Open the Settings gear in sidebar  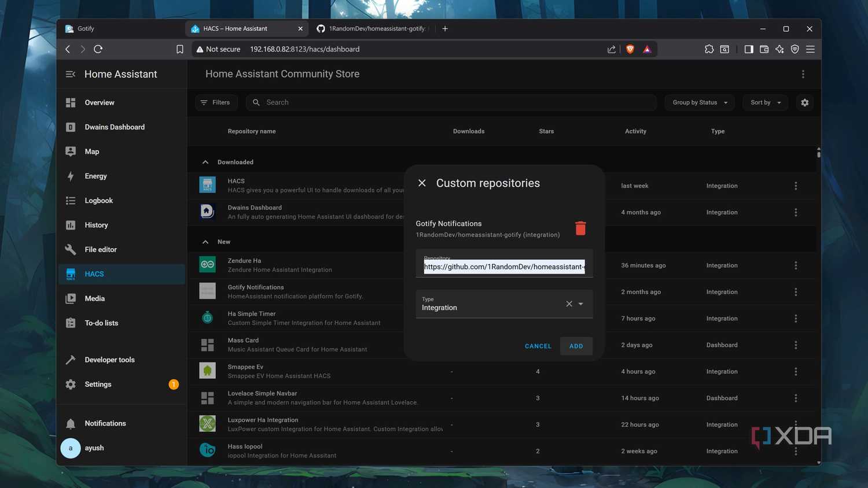tap(71, 384)
